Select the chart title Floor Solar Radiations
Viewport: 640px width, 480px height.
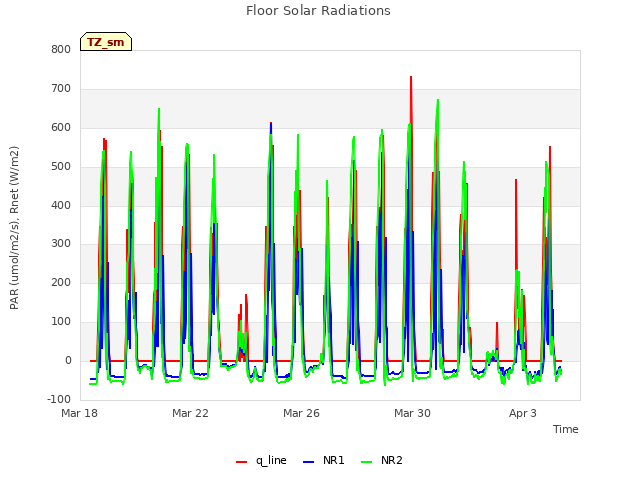point(318,11)
